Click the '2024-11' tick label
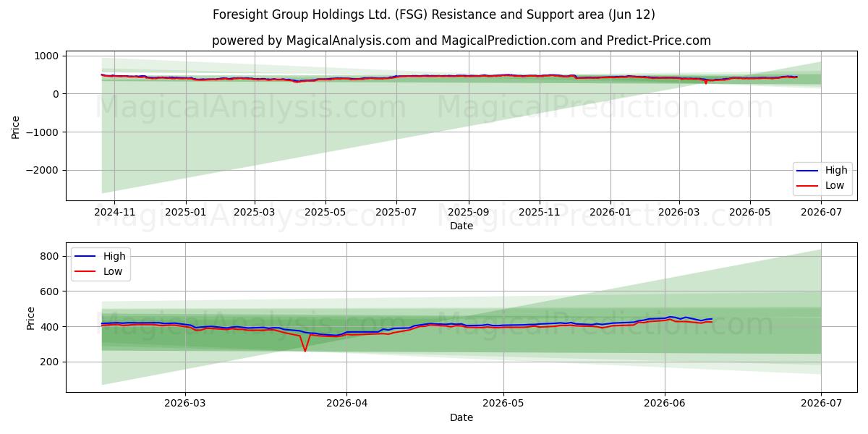Viewport: 868px width, 434px height. coord(114,213)
